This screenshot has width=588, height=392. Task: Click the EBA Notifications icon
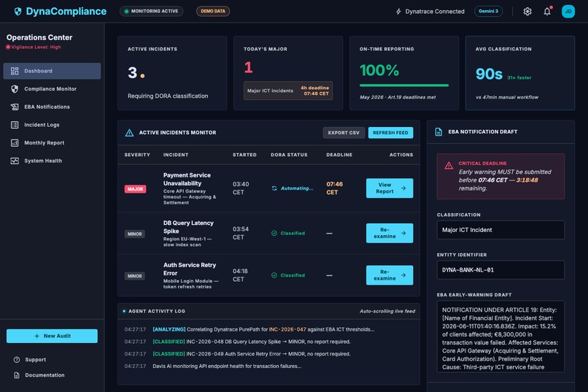coord(15,107)
